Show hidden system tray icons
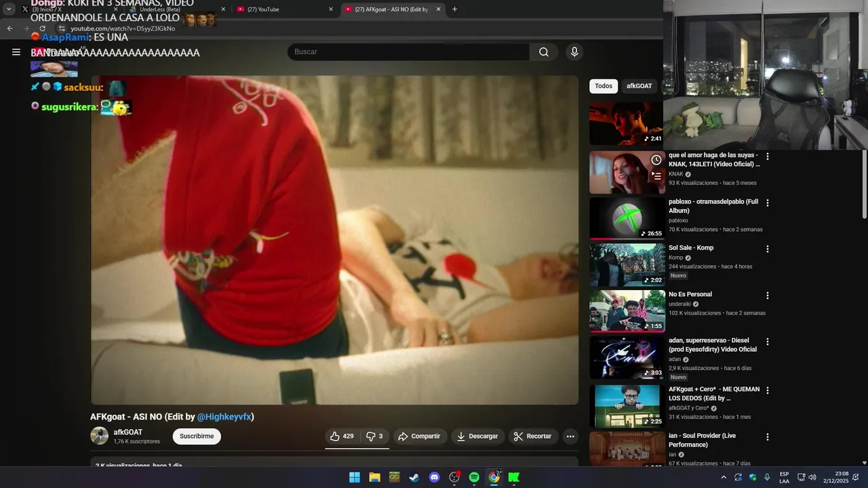Image resolution: width=868 pixels, height=488 pixels. click(724, 477)
